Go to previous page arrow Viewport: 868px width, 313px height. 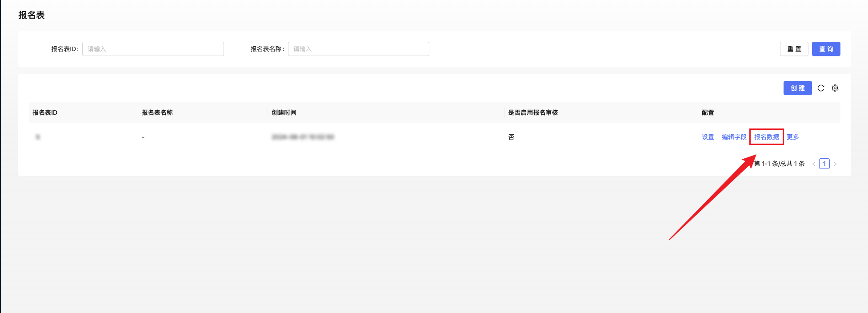pyautogui.click(x=813, y=164)
